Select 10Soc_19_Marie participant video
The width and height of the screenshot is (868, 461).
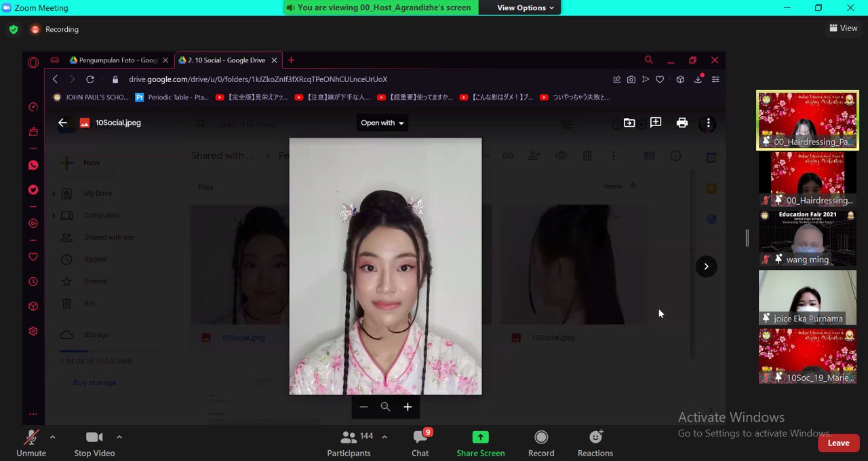pos(808,356)
